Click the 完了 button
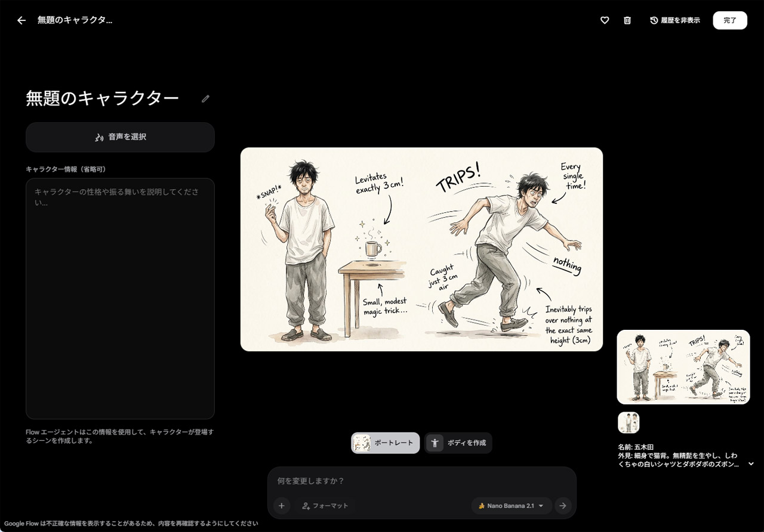The height and width of the screenshot is (532, 764). tap(730, 20)
